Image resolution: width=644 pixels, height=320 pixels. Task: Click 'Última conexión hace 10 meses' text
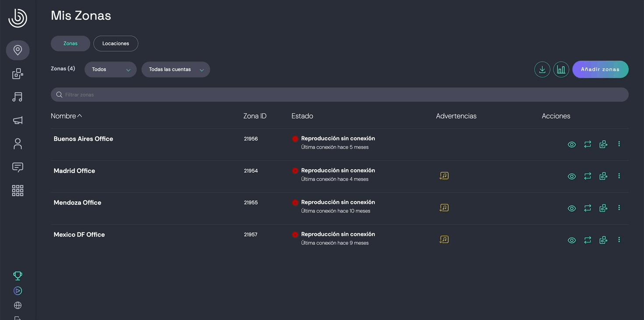pos(336,211)
